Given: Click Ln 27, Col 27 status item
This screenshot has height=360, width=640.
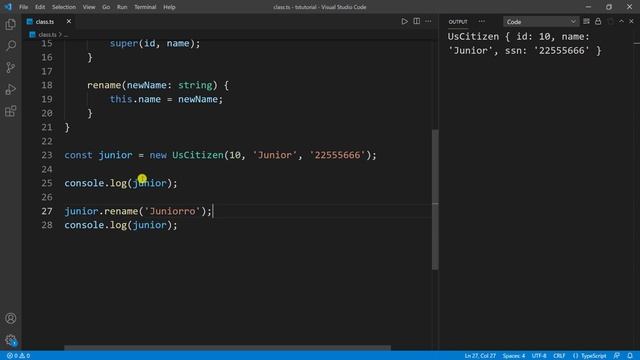Looking at the screenshot, I should point(480,356).
